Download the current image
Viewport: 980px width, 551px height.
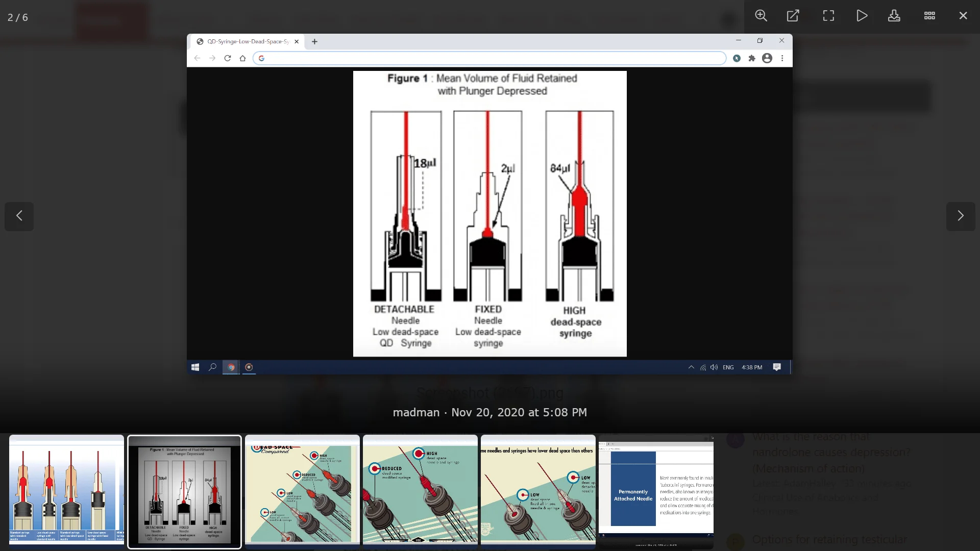[x=894, y=16]
